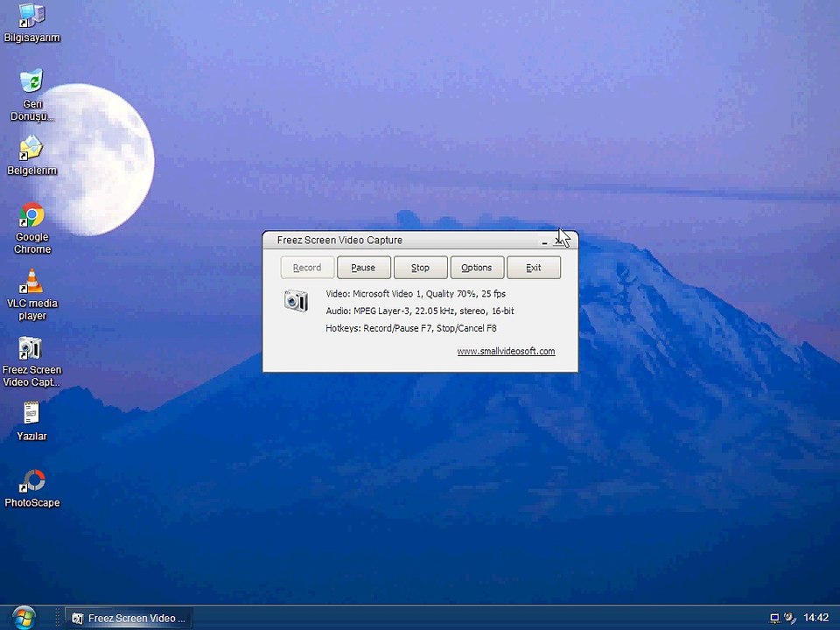This screenshot has height=630, width=840.
Task: Open the Windows Start menu orb
Action: 24,617
